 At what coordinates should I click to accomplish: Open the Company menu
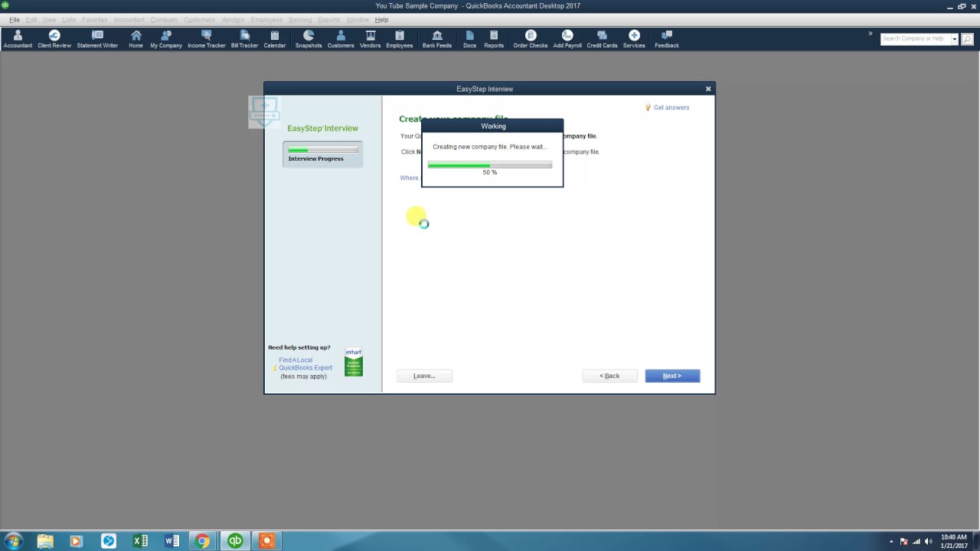coord(164,19)
